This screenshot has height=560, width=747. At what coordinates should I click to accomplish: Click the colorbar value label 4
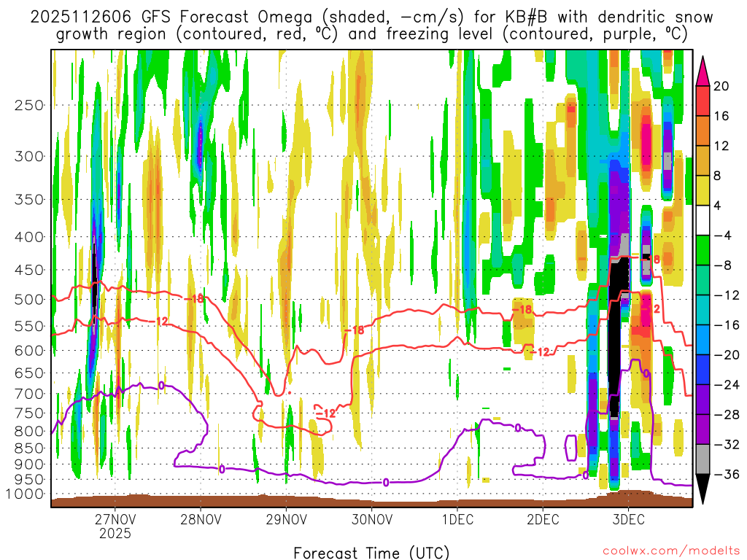718,206
